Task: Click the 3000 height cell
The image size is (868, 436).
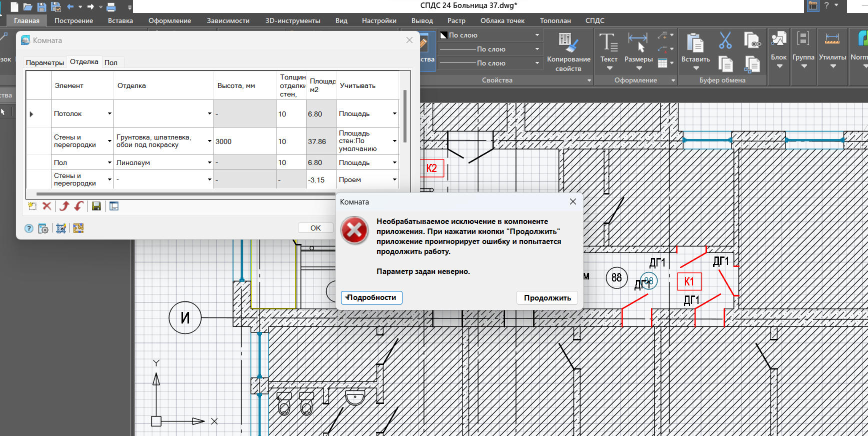Action: coord(244,141)
